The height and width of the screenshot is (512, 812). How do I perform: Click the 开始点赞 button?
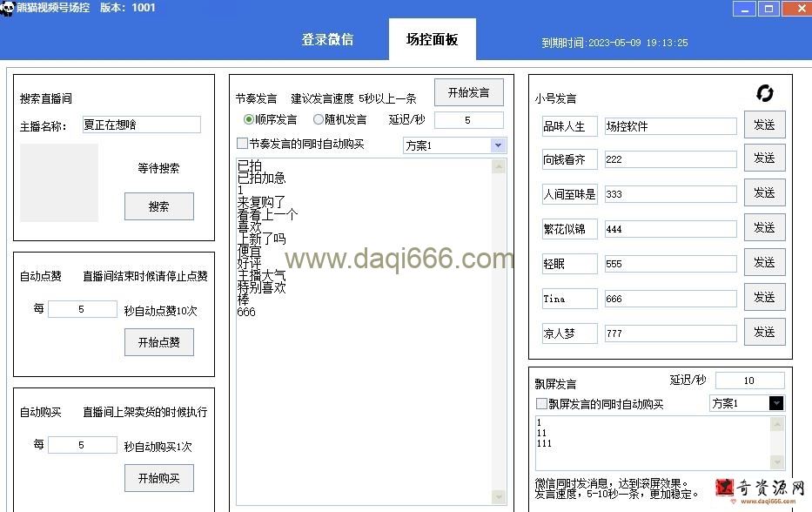tap(159, 342)
